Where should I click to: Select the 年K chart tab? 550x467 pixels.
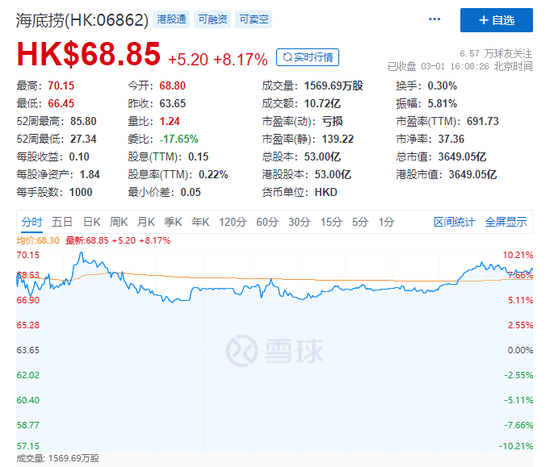[x=200, y=222]
